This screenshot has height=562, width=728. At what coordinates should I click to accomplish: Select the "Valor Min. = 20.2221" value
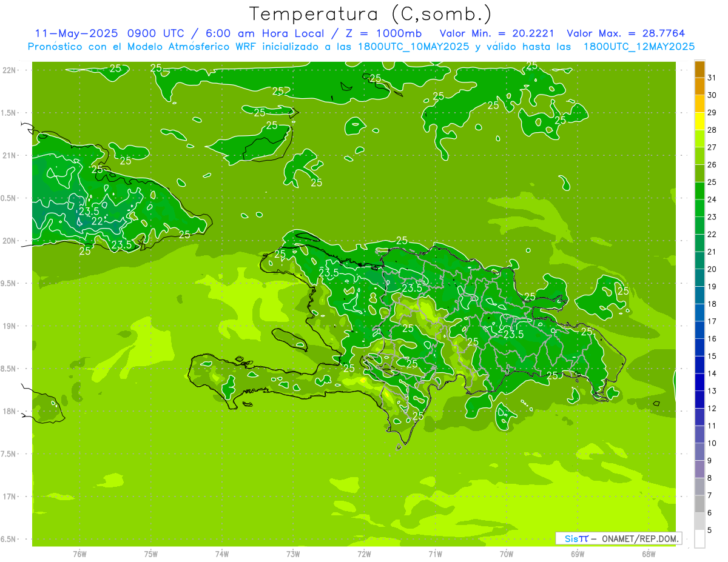click(x=497, y=33)
